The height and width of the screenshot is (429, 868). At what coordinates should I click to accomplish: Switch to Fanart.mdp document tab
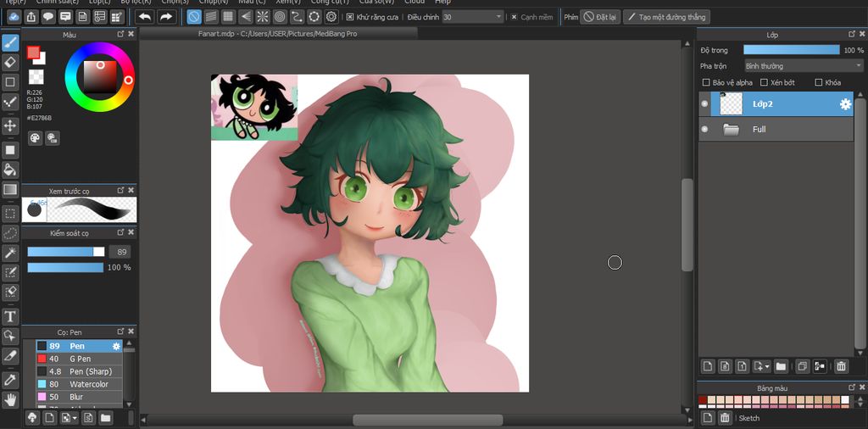tap(277, 33)
